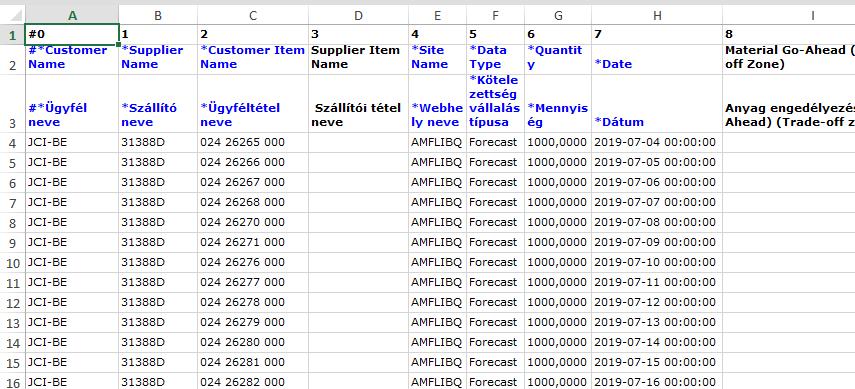Viewport: 855px width, 389px height.
Task: Click cell with '024 26279 000'
Action: pos(253,322)
